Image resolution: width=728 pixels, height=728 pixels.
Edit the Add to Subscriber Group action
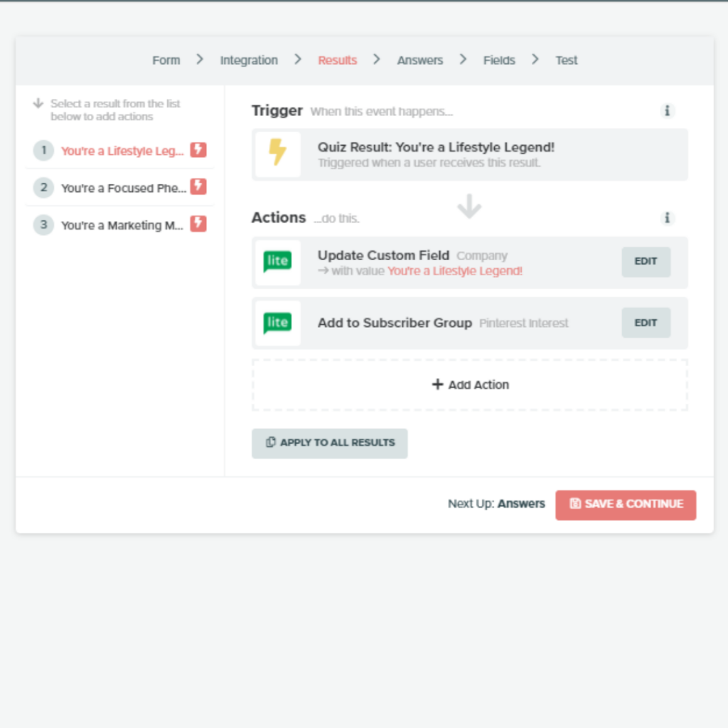click(x=646, y=323)
